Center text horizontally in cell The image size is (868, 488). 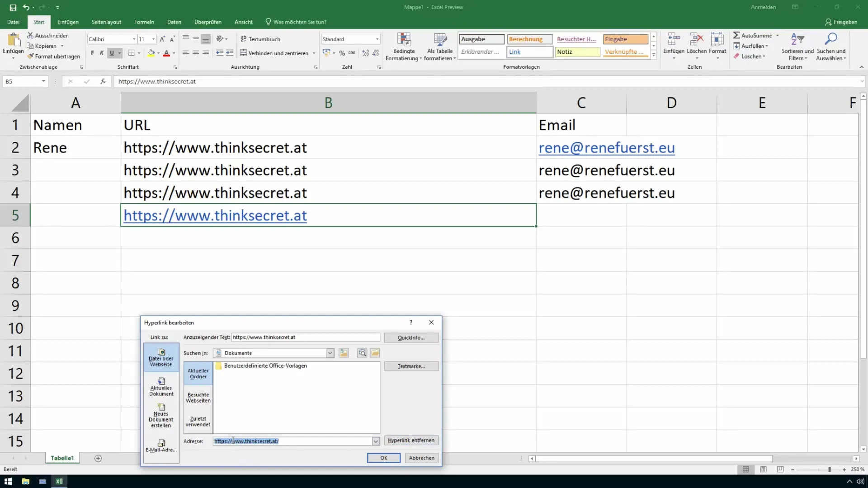(196, 53)
